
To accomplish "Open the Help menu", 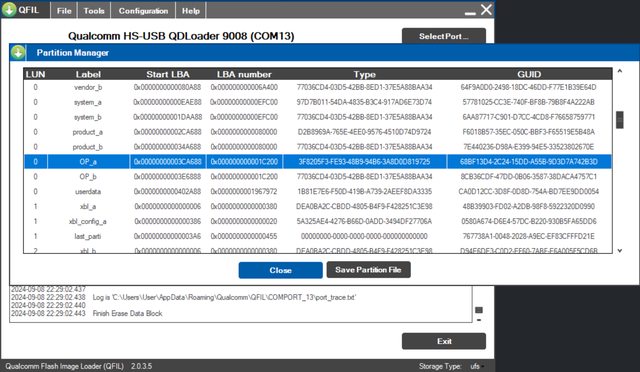I will (x=191, y=11).
